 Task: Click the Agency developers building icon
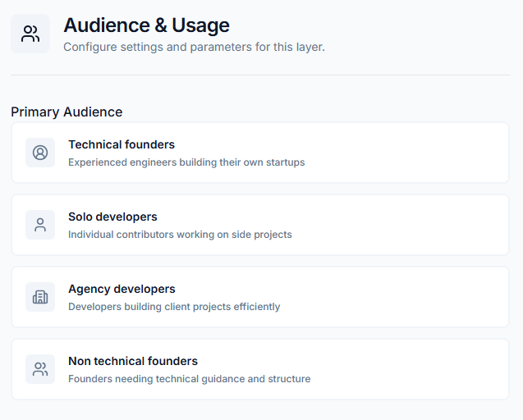pos(40,297)
